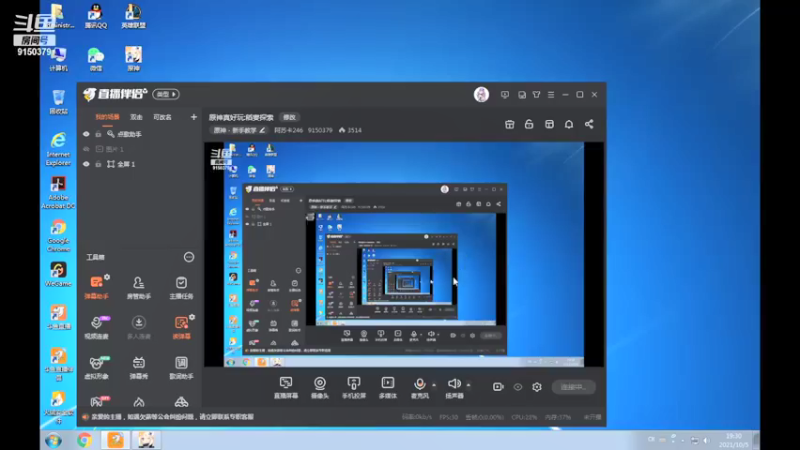Toggle the preview eye icon in bottom bar
The height and width of the screenshot is (450, 800).
coord(518,387)
